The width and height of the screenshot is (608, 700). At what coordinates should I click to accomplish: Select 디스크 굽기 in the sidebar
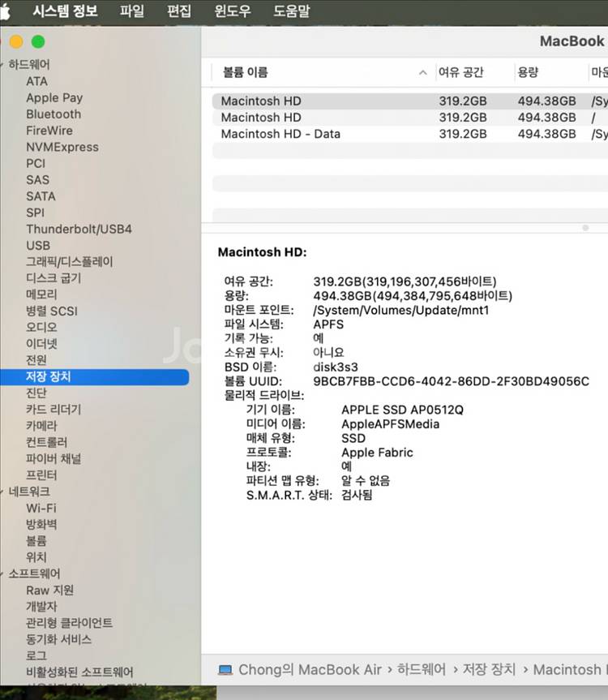[54, 278]
